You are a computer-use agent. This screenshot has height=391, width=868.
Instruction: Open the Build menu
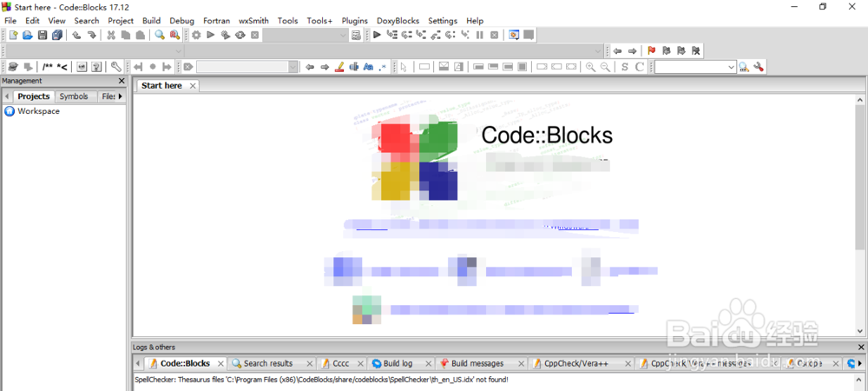coord(151,21)
